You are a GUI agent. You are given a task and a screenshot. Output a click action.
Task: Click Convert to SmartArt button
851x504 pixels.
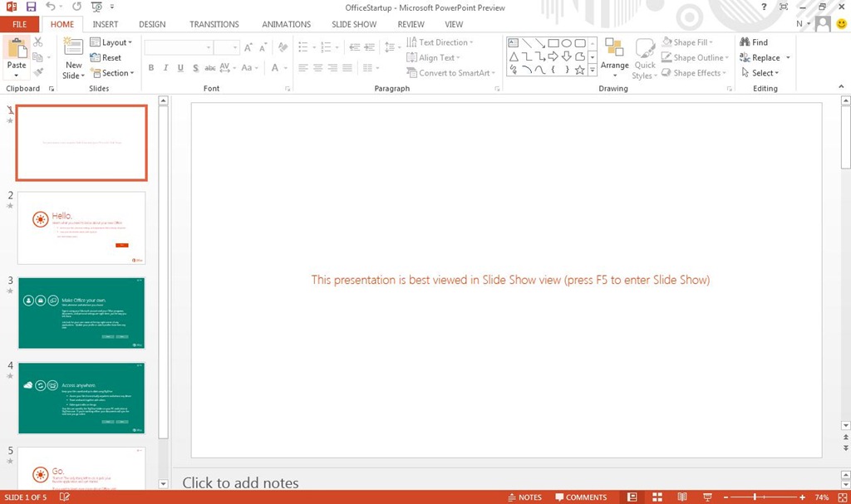(451, 73)
